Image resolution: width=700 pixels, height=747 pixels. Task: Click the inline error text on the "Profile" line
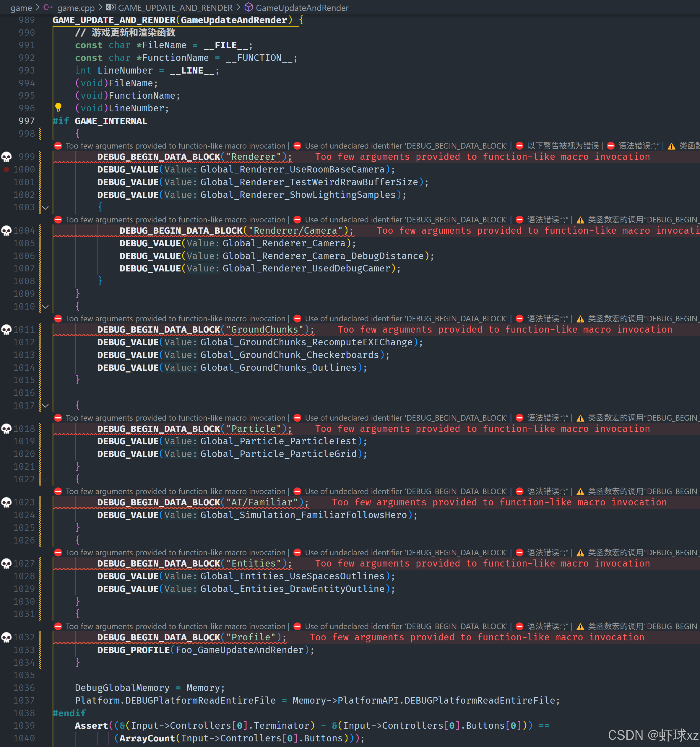[477, 637]
